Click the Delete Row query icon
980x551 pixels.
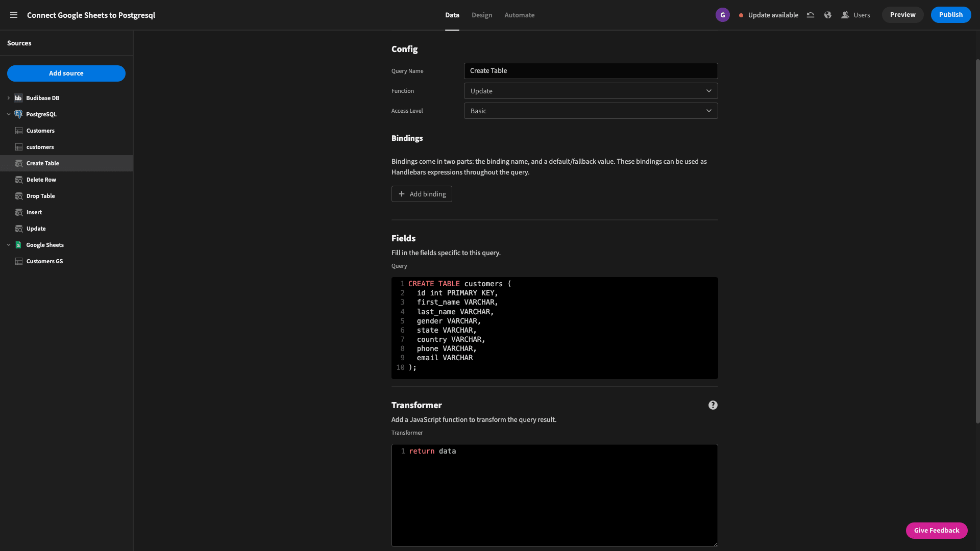[19, 180]
